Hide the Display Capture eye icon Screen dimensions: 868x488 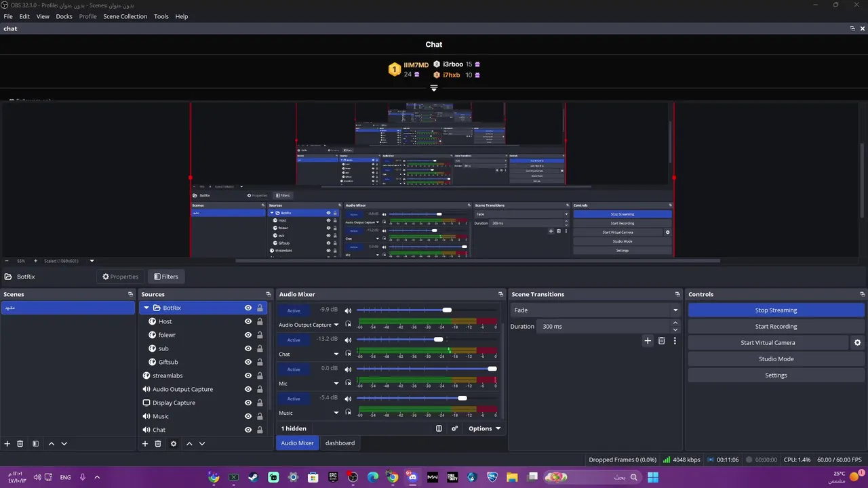pos(248,403)
